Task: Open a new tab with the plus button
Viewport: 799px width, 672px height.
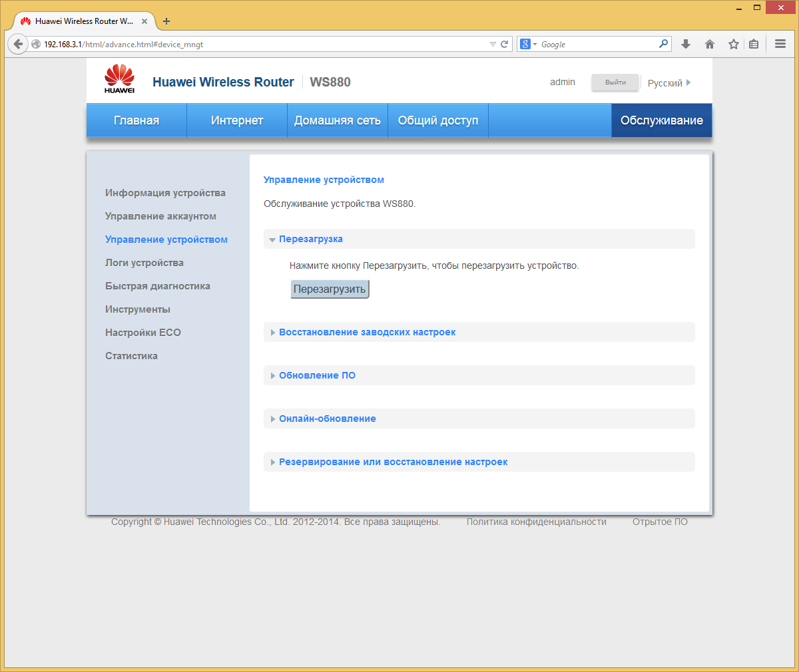Action: tap(166, 21)
